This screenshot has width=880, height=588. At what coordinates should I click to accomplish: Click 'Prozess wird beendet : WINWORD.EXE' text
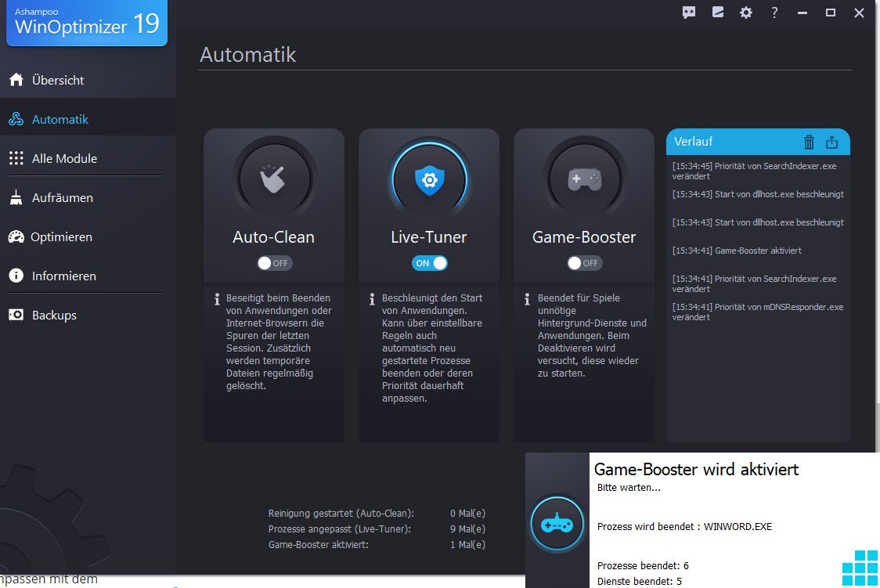684,527
